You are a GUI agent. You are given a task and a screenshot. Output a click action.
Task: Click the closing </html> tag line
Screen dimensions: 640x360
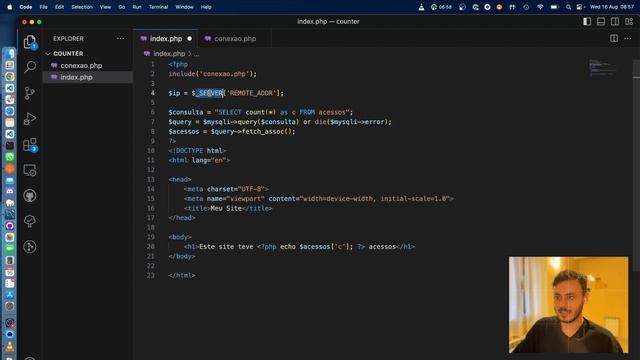[x=182, y=276]
